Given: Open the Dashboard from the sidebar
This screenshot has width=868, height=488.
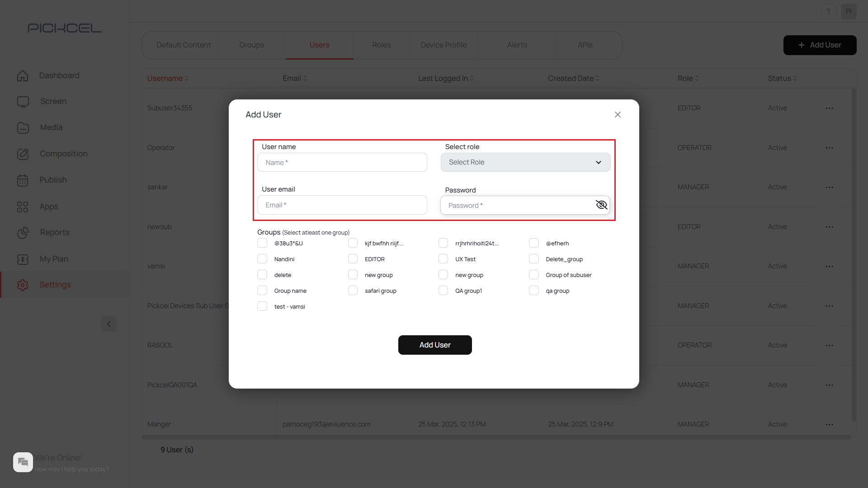Looking at the screenshot, I should point(23,75).
